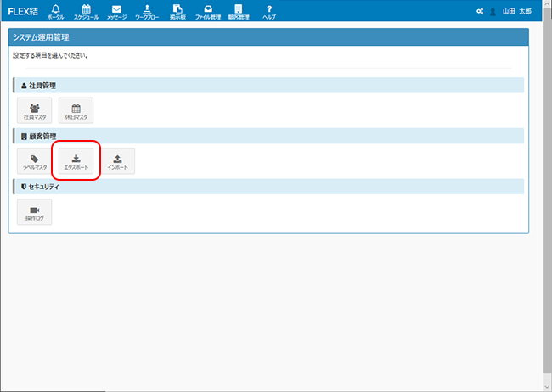Open the メッセージ envelope icon
This screenshot has height=392, width=552.
tap(116, 12)
